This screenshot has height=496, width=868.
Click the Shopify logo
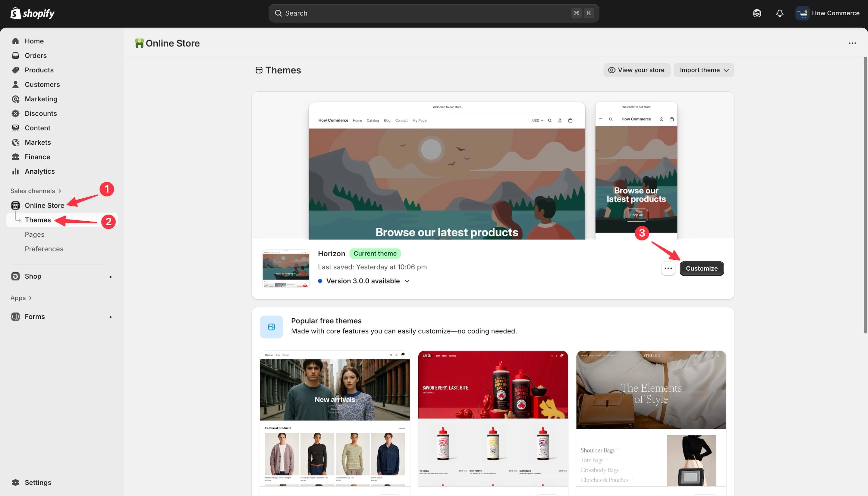coord(32,13)
